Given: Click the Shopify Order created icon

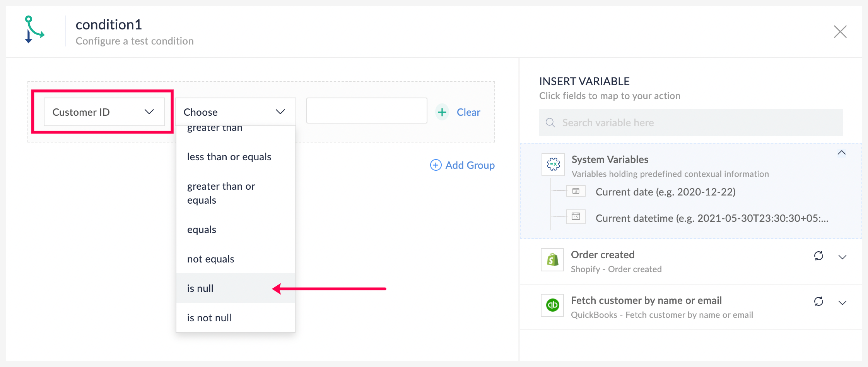Looking at the screenshot, I should [x=552, y=260].
